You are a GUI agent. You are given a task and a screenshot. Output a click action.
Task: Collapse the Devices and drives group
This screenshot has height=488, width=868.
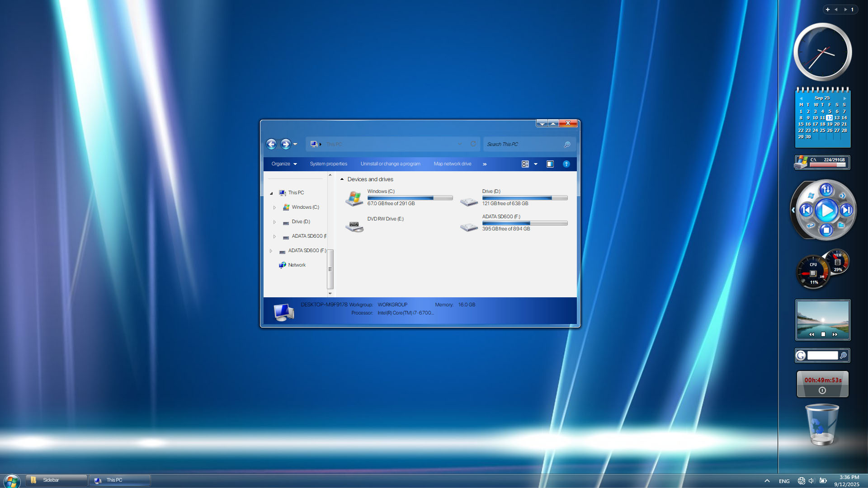tap(342, 179)
